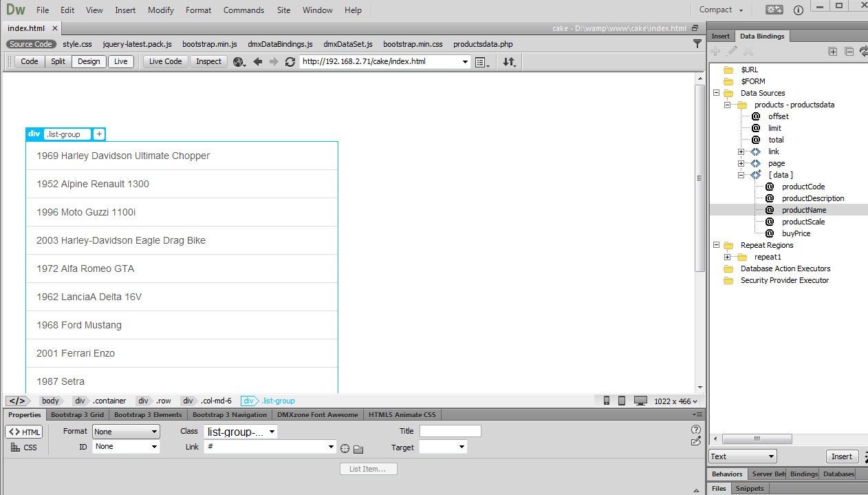The image size is (868, 495).
Task: Switch to Split view
Action: pos(58,61)
